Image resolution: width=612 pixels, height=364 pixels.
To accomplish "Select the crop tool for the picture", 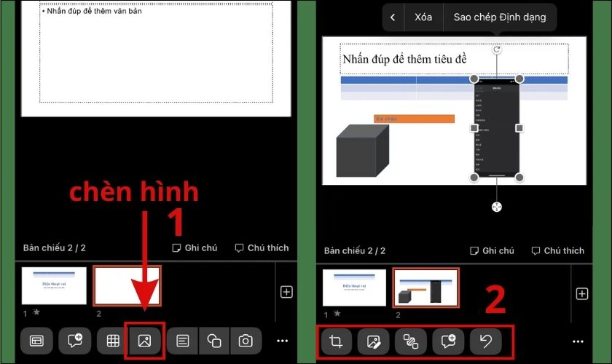I will click(x=336, y=341).
